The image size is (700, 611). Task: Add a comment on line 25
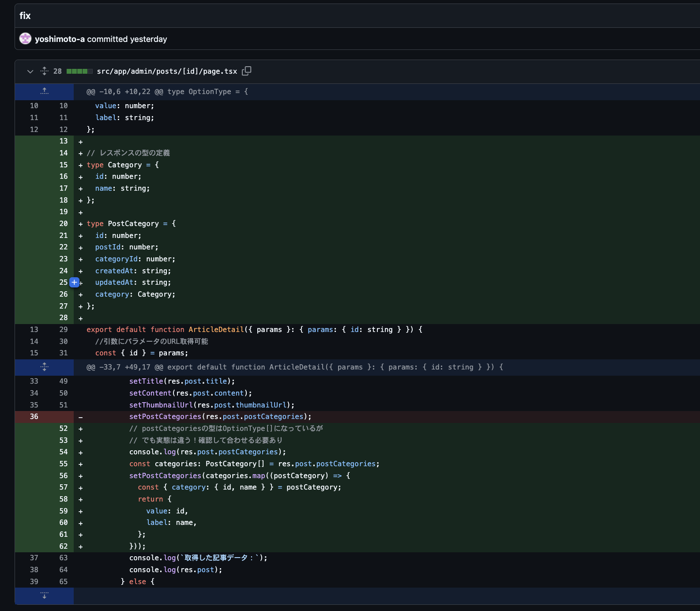point(74,283)
